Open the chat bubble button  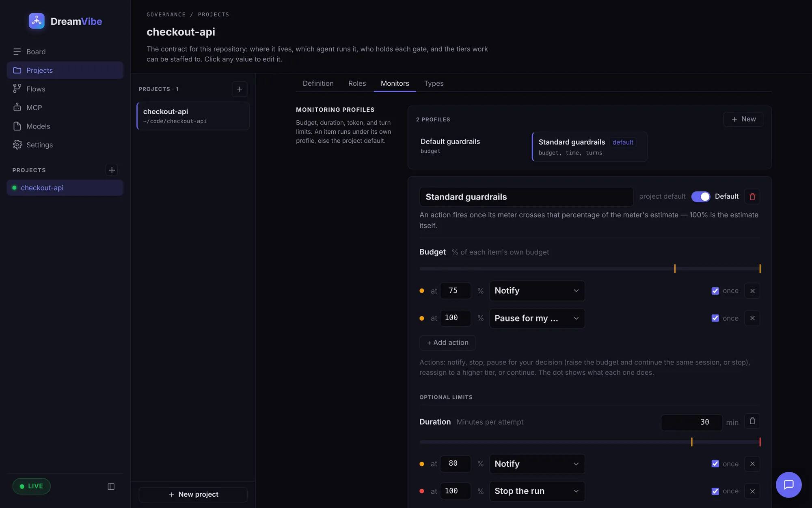pos(788,484)
